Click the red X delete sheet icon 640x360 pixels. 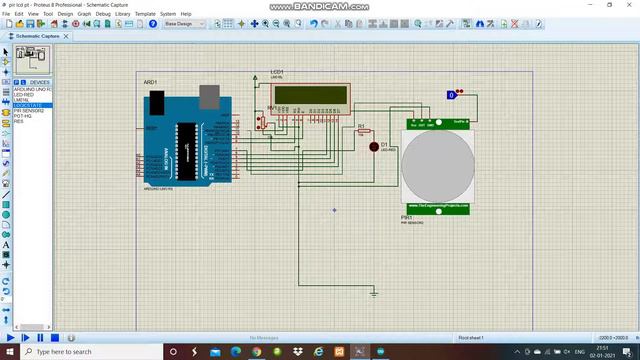coord(515,24)
